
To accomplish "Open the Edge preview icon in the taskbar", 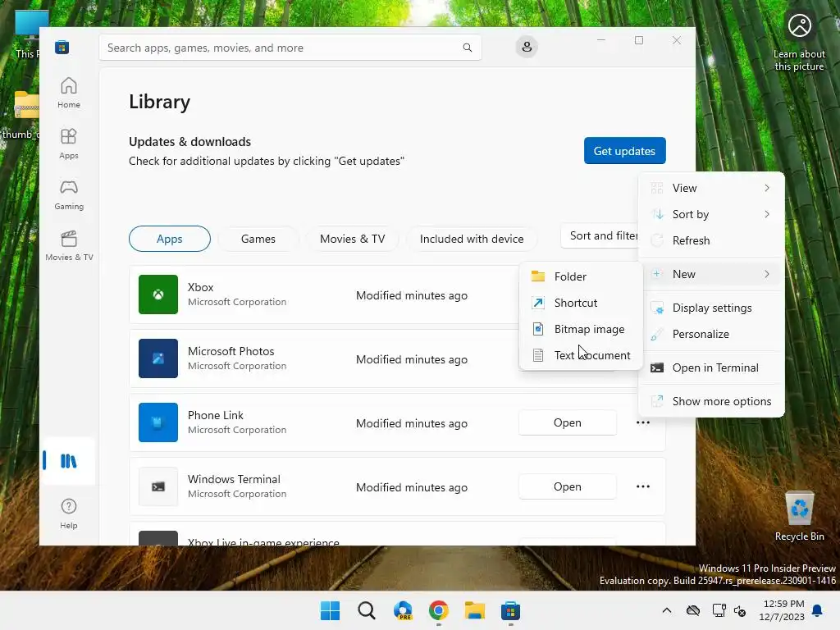I will point(402,610).
